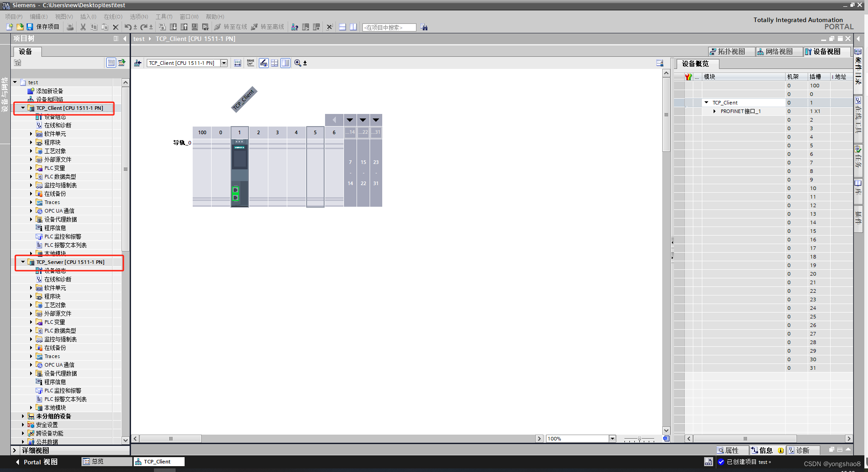
Task: Click the zoom magnifier icon
Action: [x=298, y=63]
